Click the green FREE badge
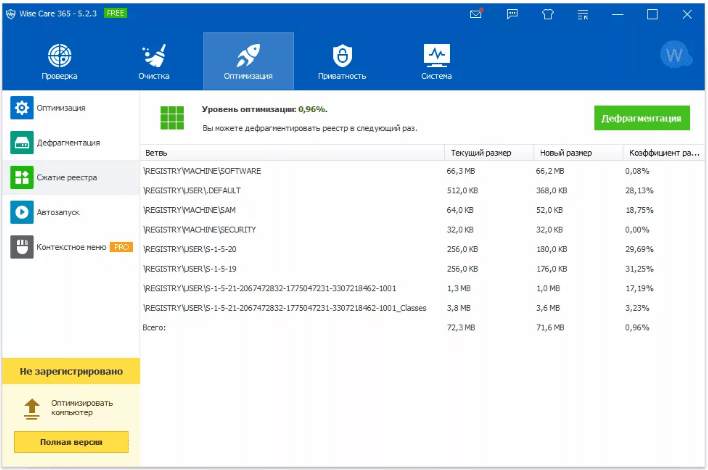This screenshot has width=708, height=470. (x=116, y=13)
